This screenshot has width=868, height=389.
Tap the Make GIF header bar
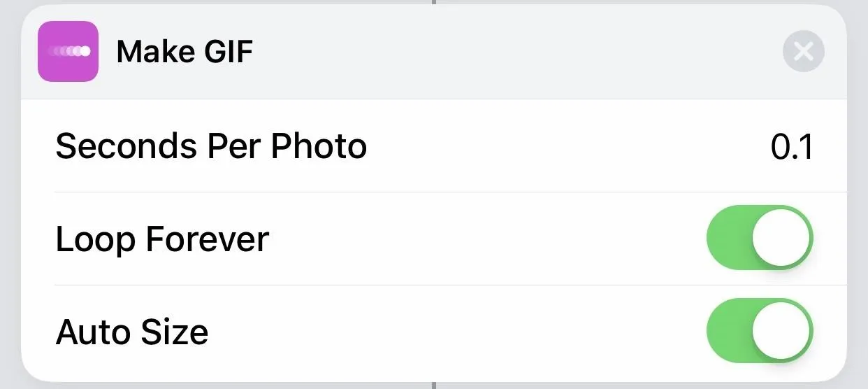(x=433, y=52)
